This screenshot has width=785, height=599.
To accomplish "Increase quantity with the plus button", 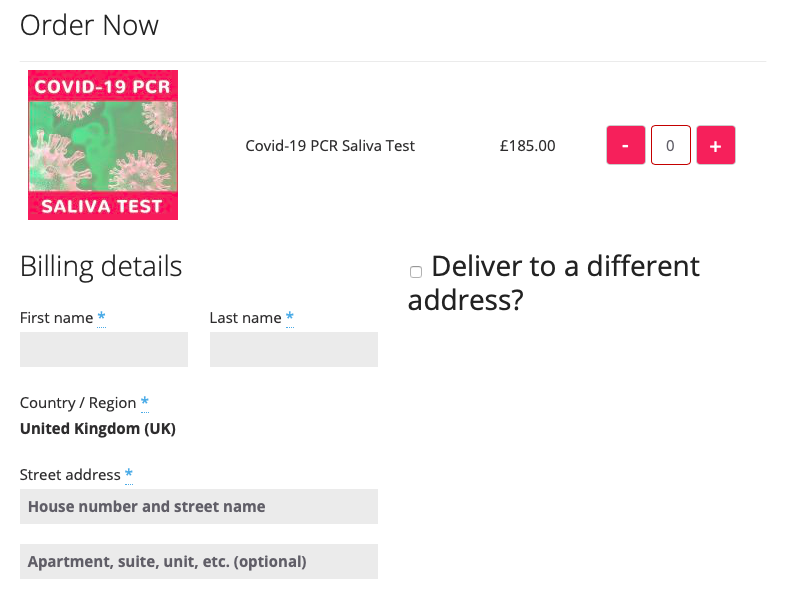I will click(x=716, y=145).
